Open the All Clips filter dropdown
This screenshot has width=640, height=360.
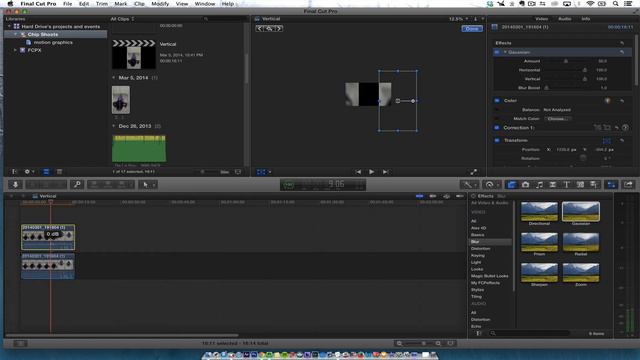tap(122, 19)
